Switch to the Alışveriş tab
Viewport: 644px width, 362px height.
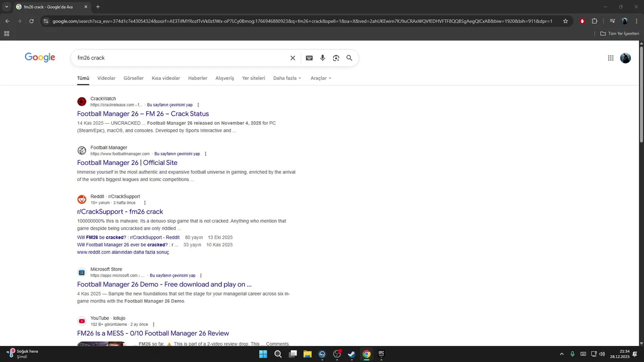click(x=224, y=78)
